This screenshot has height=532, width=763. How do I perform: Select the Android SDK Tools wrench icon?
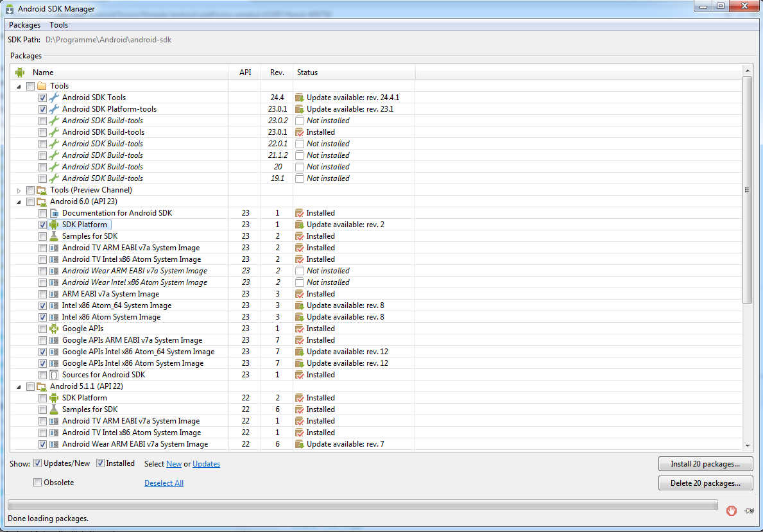54,97
